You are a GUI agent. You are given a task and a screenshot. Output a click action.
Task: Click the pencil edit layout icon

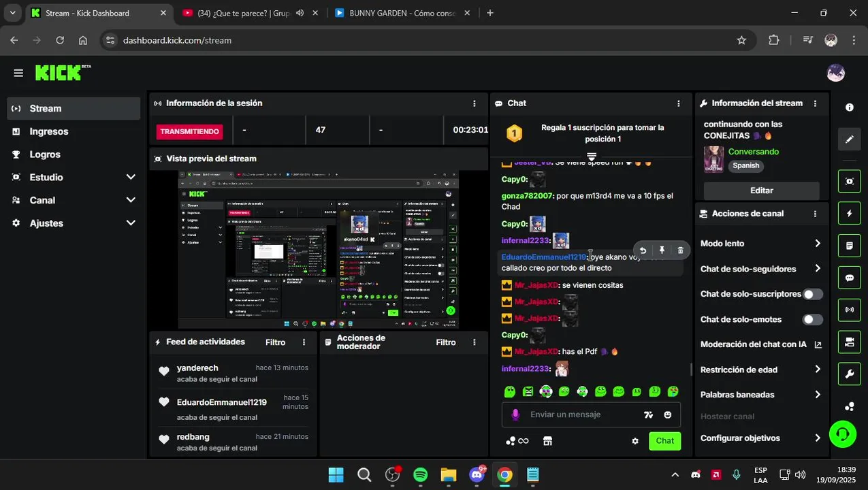(850, 140)
